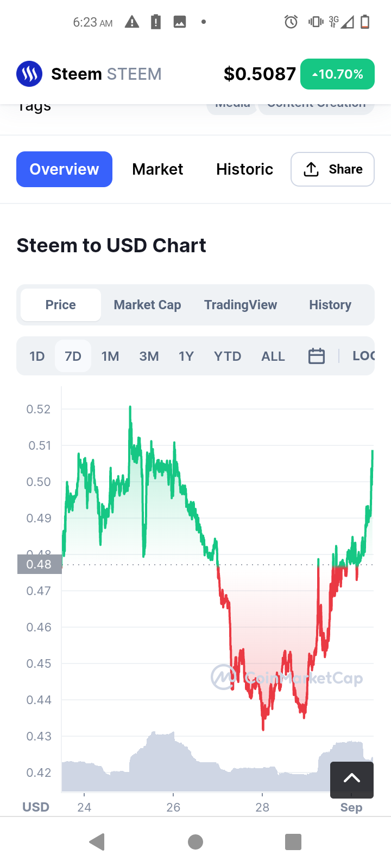The width and height of the screenshot is (391, 868).
Task: Show the Market Cap chart
Action: (x=147, y=305)
